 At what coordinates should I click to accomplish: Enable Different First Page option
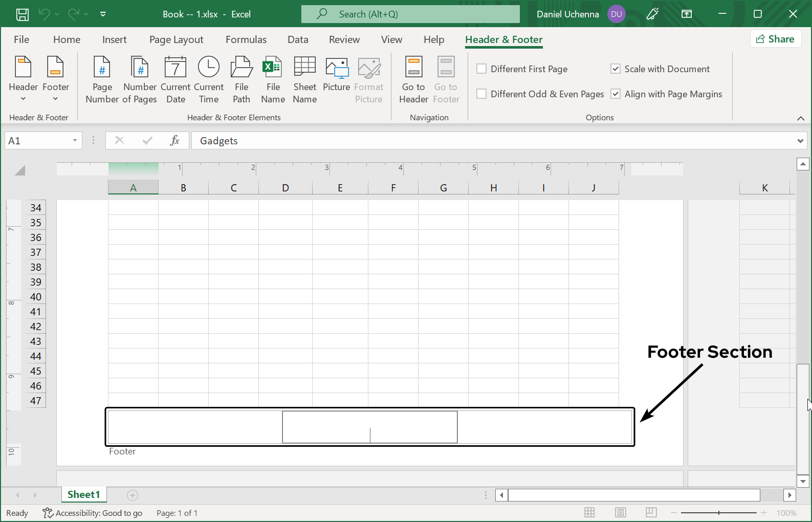point(481,69)
